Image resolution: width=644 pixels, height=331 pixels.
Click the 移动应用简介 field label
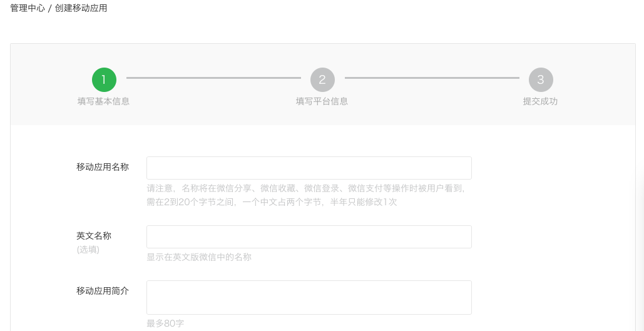(x=103, y=291)
